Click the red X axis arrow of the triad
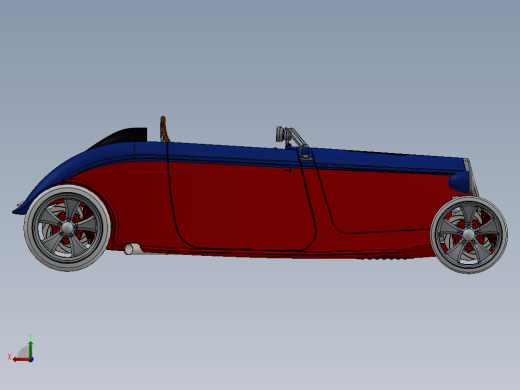This screenshot has height=390, width=520. click(x=21, y=360)
